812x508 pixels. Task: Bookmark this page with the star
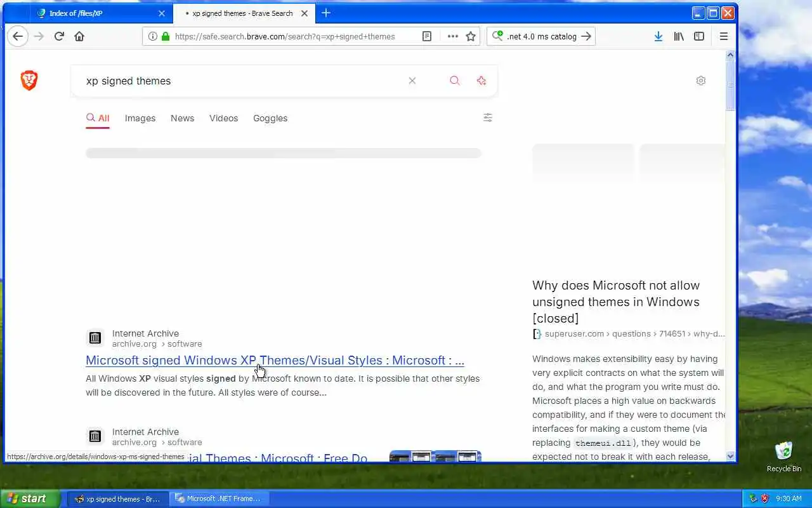[471, 36]
